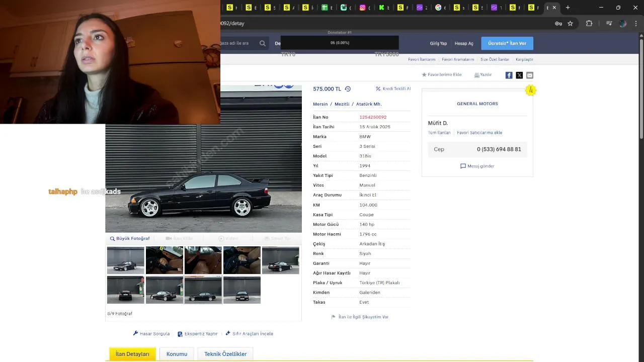Open Favori İlanlarım link
Screen dimensions: 644x362
422,59
